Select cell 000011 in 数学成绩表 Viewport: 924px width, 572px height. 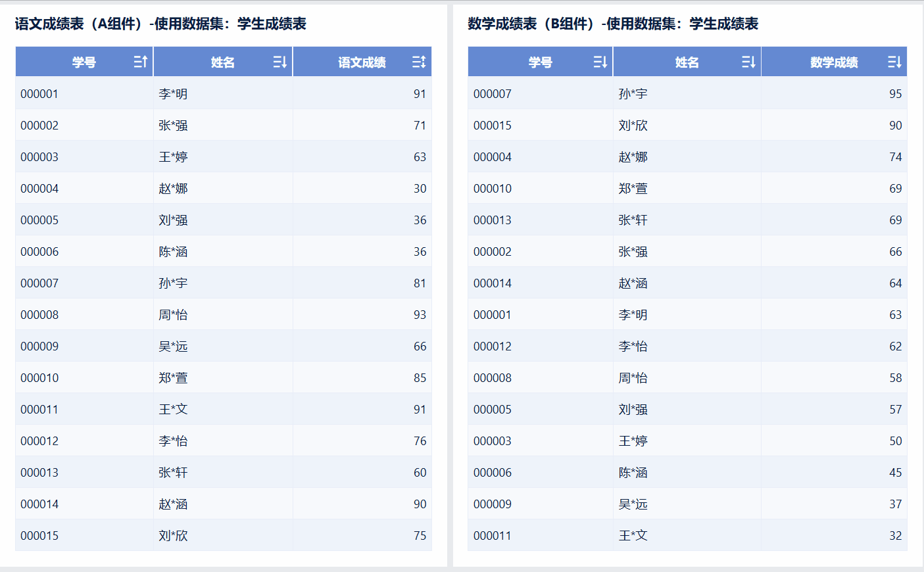coord(540,536)
